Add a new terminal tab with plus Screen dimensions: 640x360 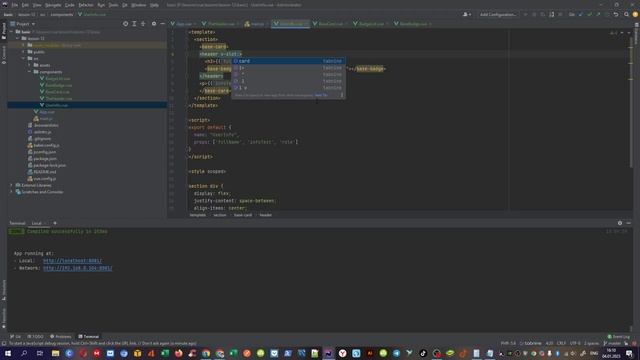(55, 223)
